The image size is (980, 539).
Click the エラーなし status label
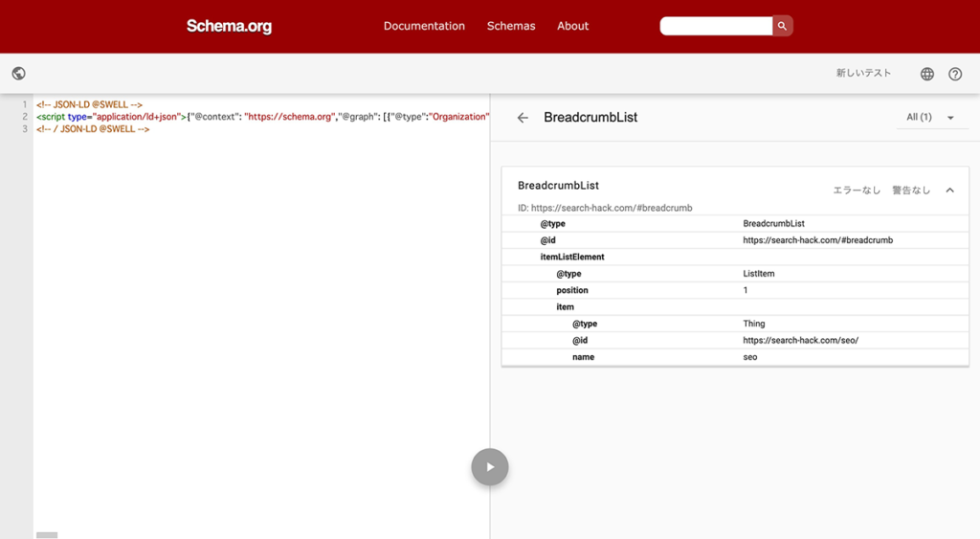pos(857,191)
